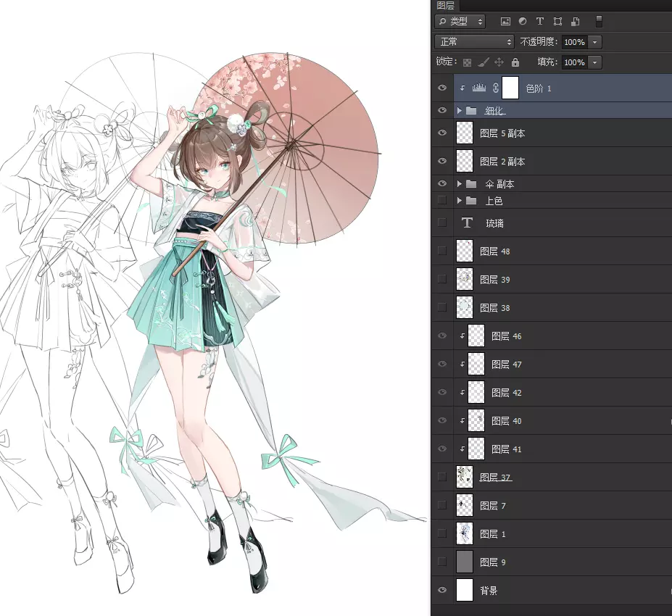Viewport: 672px width, 616px height.
Task: Filter layers by shape layer icon
Action: pyautogui.click(x=557, y=22)
